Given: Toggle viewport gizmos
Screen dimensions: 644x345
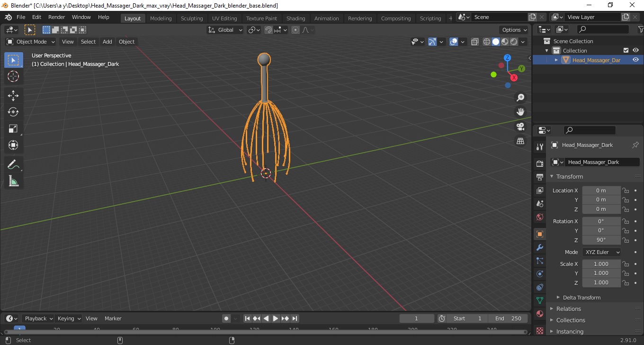Looking at the screenshot, I should [x=432, y=42].
